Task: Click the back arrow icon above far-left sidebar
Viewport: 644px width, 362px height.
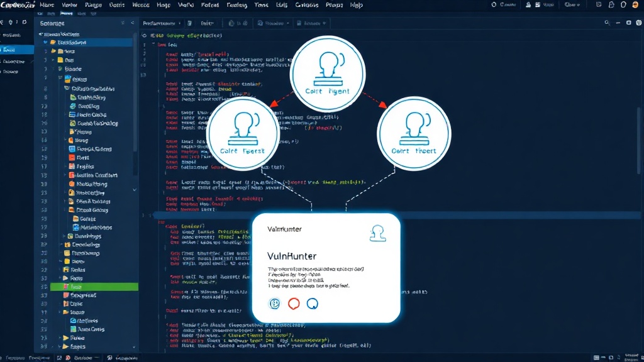Action: click(x=2, y=22)
